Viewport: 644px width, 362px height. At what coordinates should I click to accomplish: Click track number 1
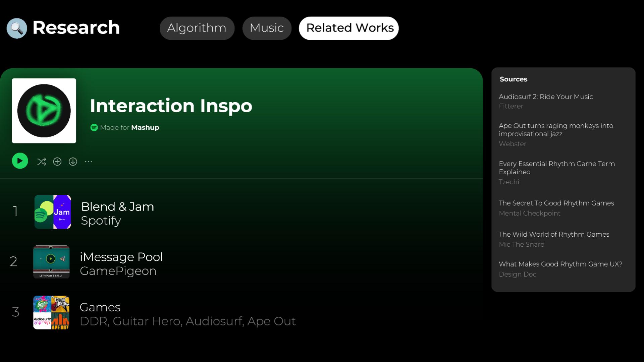pyautogui.click(x=15, y=211)
